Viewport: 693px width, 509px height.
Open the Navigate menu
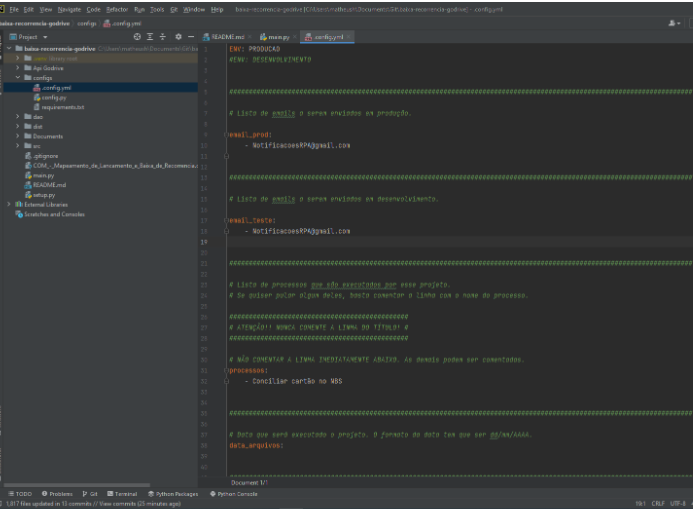[69, 9]
